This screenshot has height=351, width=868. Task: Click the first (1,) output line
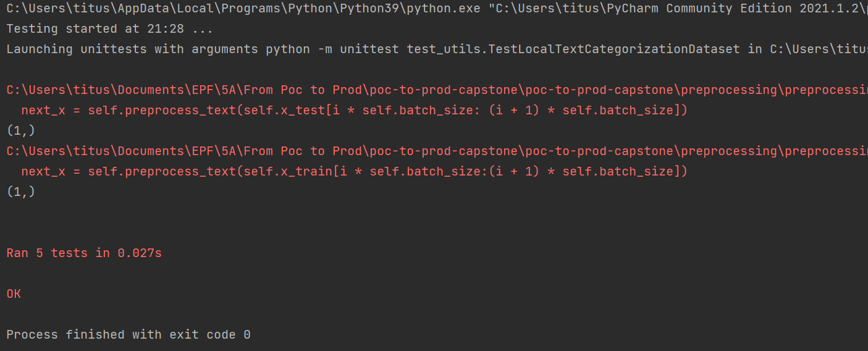coord(21,131)
